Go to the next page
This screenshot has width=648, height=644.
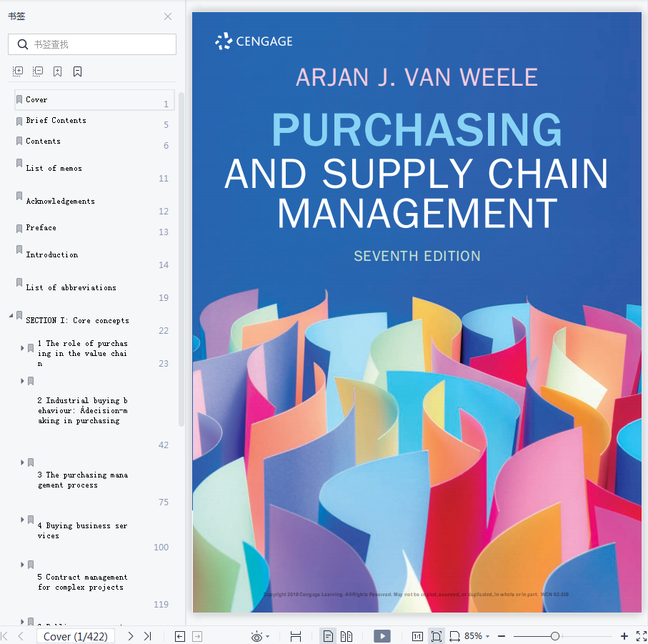pyautogui.click(x=131, y=636)
